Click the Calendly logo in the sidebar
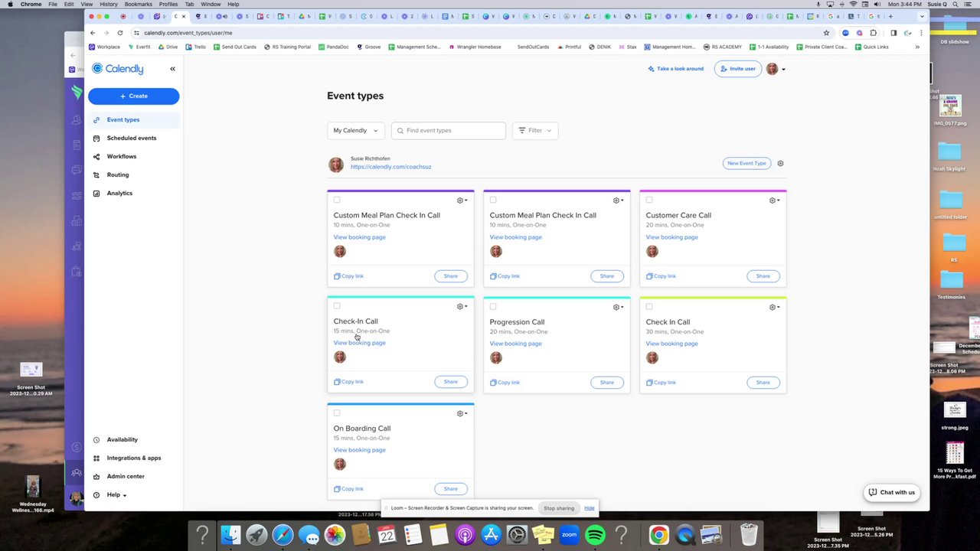This screenshot has width=980, height=551. [118, 69]
